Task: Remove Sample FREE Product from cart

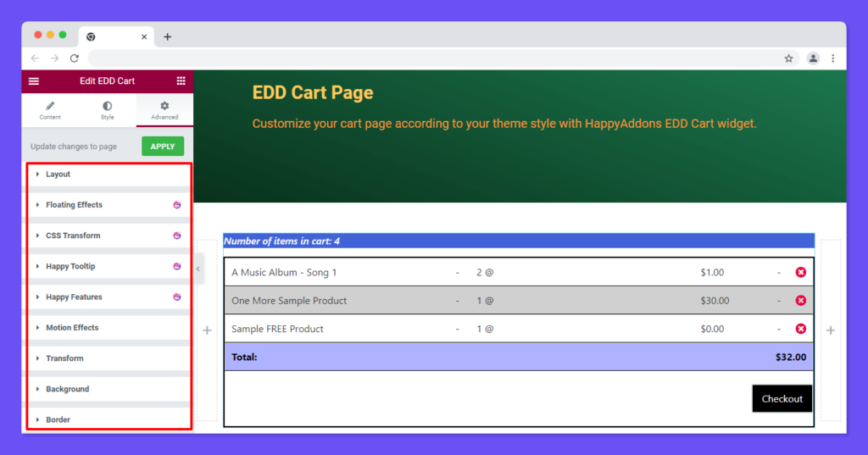Action: point(800,329)
